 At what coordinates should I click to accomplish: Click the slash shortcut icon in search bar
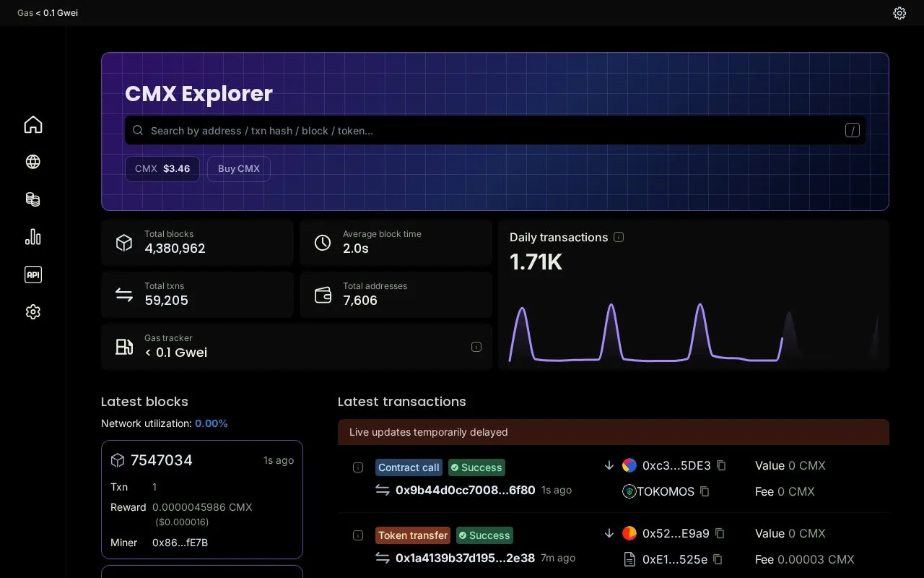853,131
